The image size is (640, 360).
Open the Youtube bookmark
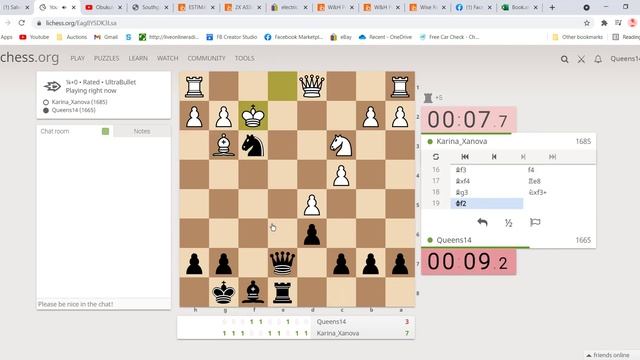click(x=34, y=37)
